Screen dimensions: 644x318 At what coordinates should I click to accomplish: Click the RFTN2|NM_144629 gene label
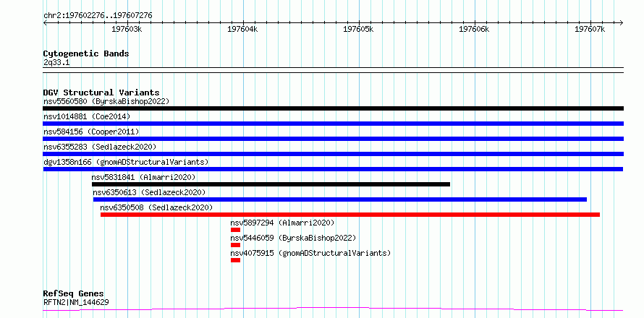click(76, 303)
